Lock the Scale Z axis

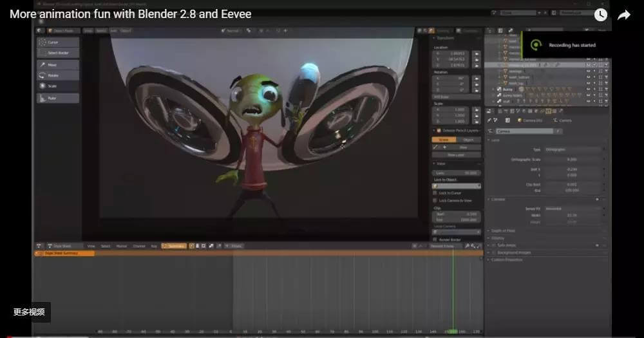pyautogui.click(x=477, y=121)
